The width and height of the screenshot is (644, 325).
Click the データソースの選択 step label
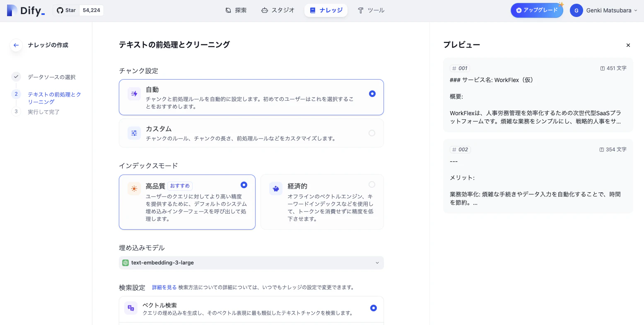pyautogui.click(x=52, y=77)
